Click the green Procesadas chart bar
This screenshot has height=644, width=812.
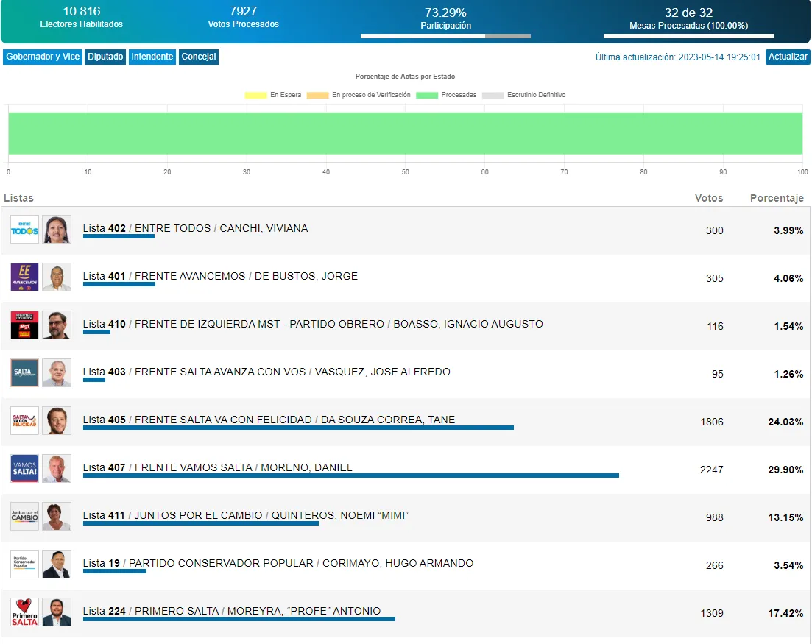pos(405,133)
